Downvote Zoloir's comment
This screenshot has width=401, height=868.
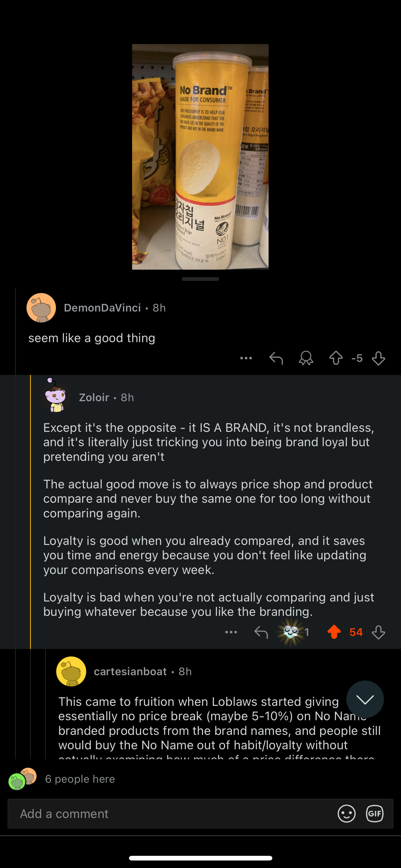click(x=379, y=632)
